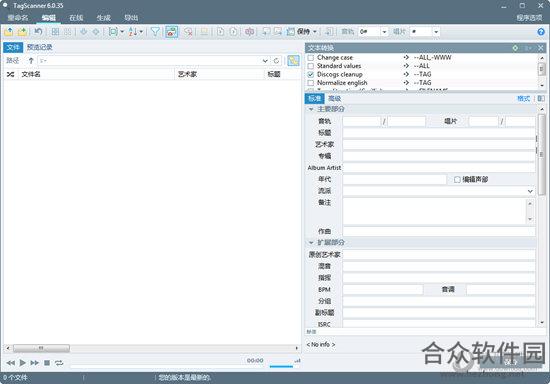Click the file list horizontal scrollbar thumb
This screenshot has width=550, height=384.
pyautogui.click(x=41, y=348)
